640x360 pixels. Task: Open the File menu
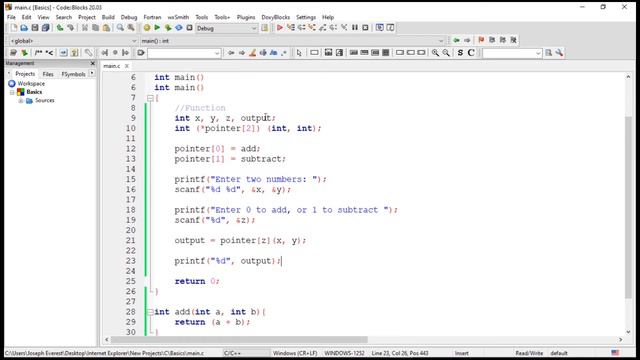[11, 17]
